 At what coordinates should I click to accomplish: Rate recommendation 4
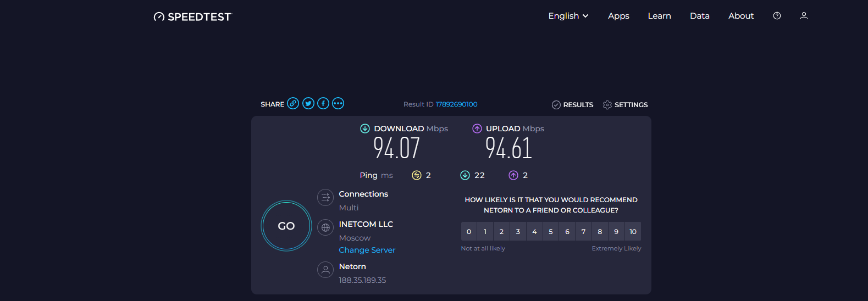tap(534, 231)
